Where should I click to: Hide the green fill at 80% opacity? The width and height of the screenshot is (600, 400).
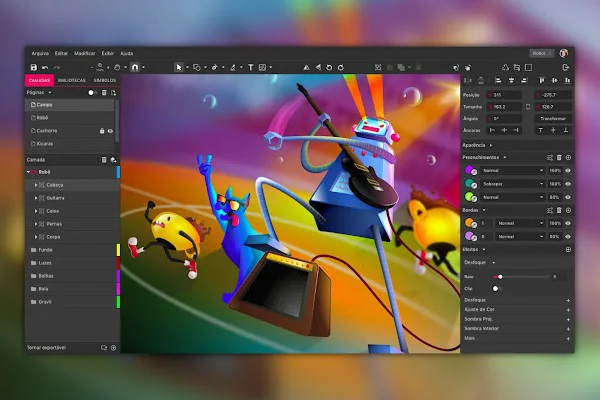pos(568,198)
